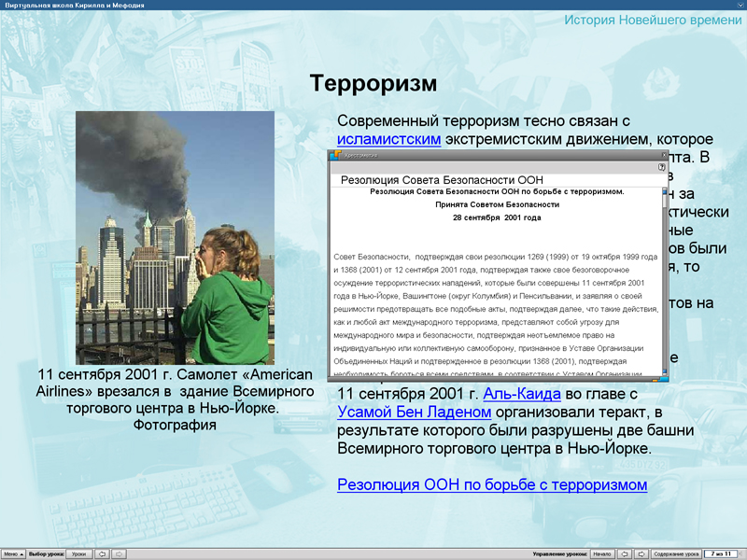Open help via question mark in Хрестоматия window
The width and height of the screenshot is (747, 560).
pyautogui.click(x=661, y=164)
